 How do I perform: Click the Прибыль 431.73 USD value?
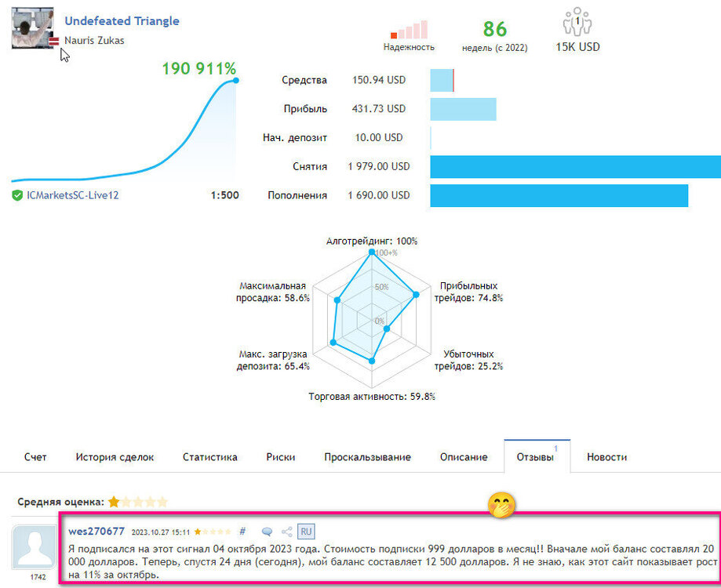379,109
